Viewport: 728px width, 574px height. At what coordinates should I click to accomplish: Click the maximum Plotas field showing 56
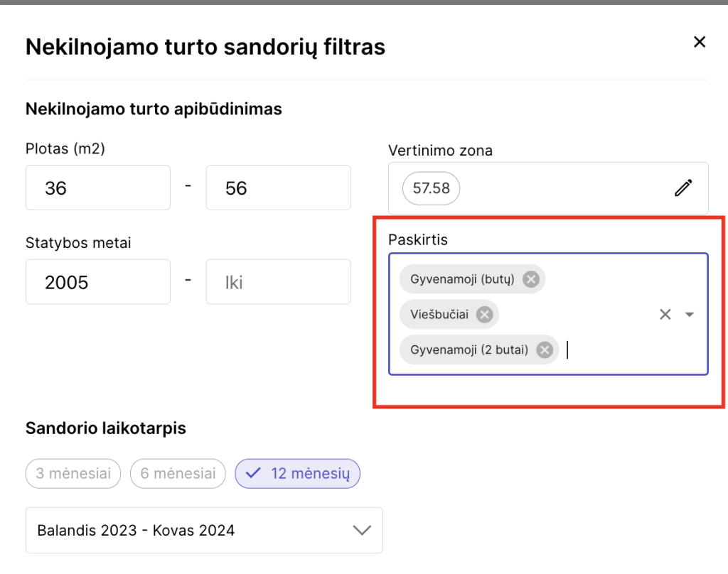278,188
